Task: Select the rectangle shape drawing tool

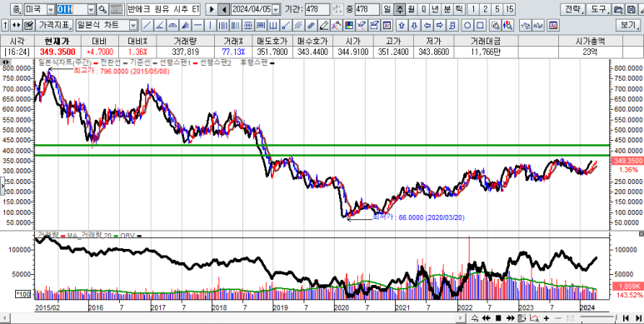Action: pyautogui.click(x=480, y=26)
